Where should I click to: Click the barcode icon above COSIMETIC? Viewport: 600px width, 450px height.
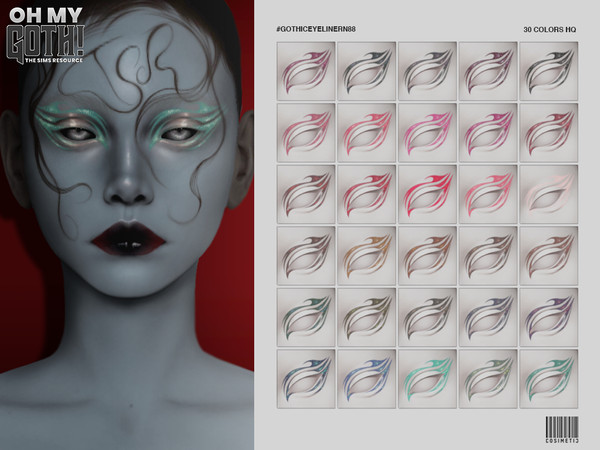tap(564, 418)
